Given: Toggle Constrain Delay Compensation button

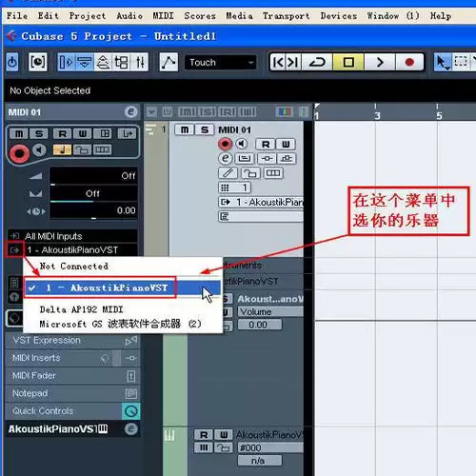Looking at the screenshot, I should coord(37,62).
